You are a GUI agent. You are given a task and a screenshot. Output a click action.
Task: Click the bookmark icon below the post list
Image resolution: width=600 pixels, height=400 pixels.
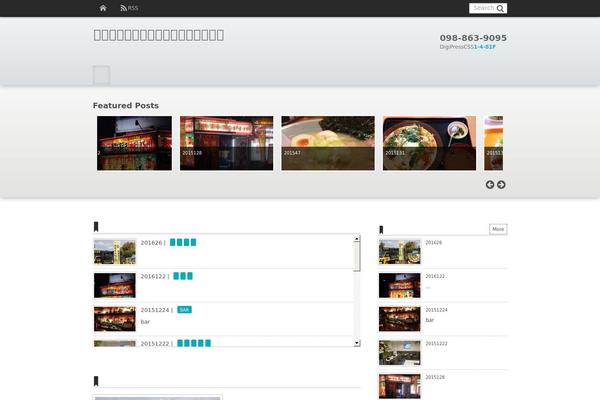pyautogui.click(x=96, y=381)
